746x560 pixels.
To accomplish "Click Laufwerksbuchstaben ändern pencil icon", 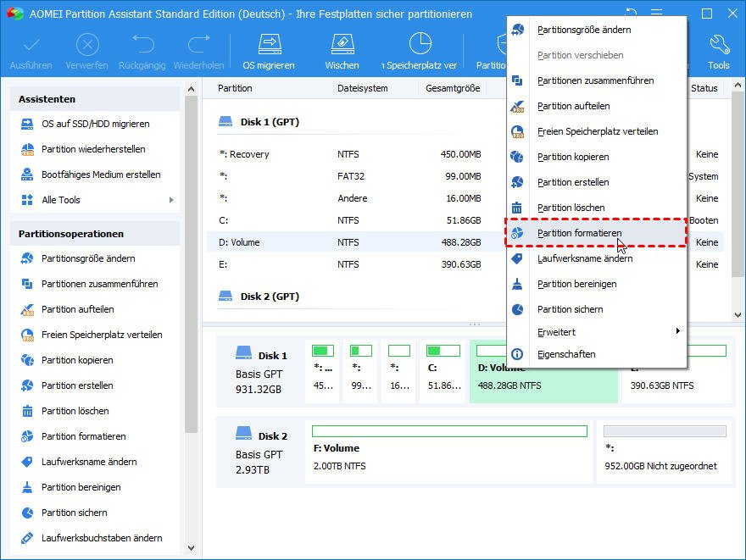I will [28, 538].
